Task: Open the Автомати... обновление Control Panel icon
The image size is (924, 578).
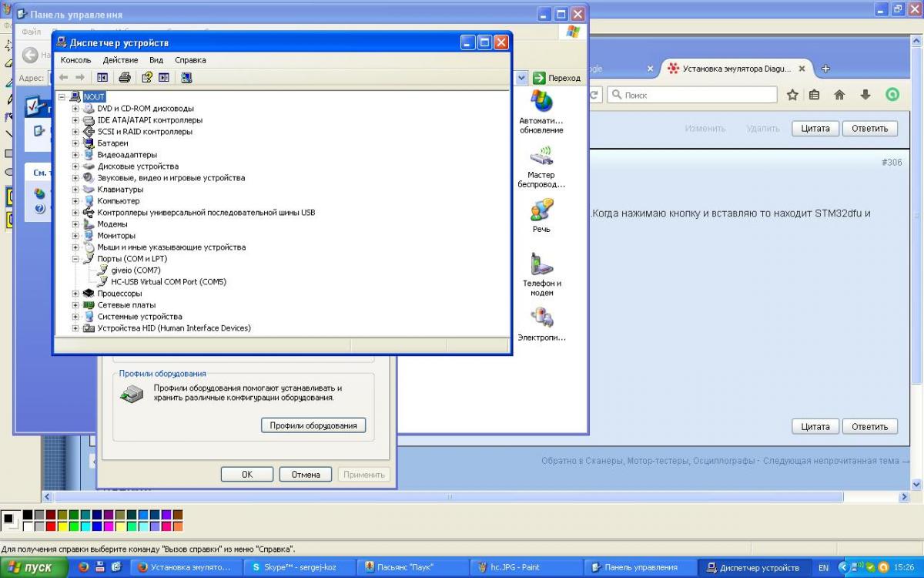Action: [x=541, y=113]
